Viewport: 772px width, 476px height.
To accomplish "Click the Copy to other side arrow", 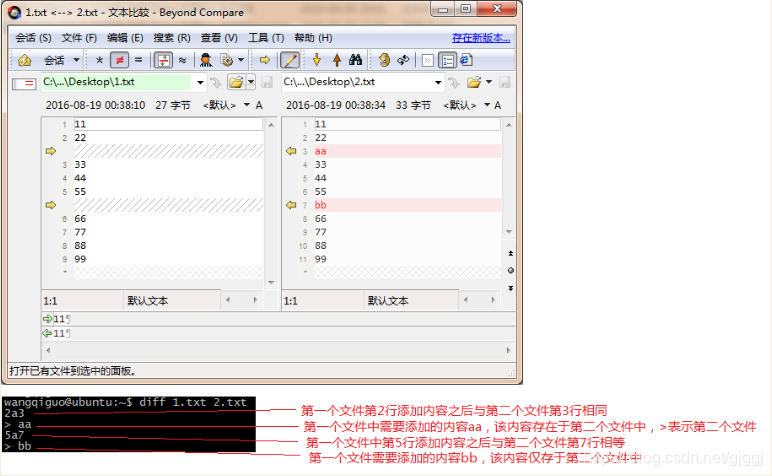I will pos(265,60).
